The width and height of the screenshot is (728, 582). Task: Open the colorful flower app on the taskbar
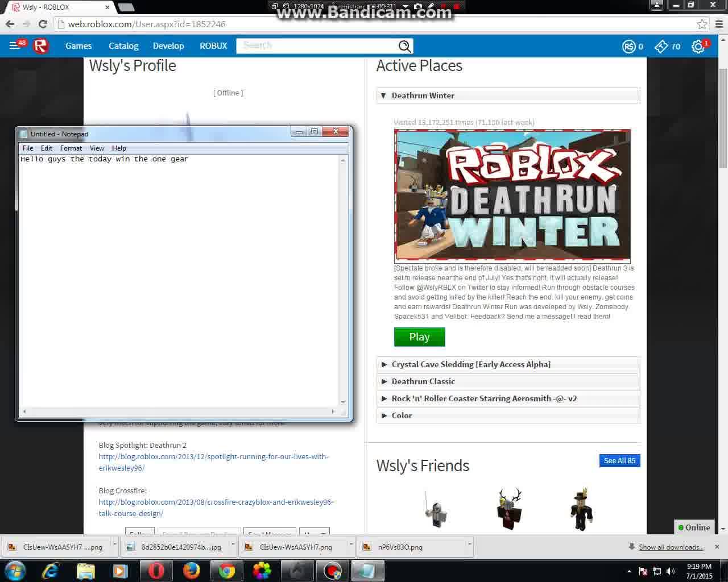[262, 571]
